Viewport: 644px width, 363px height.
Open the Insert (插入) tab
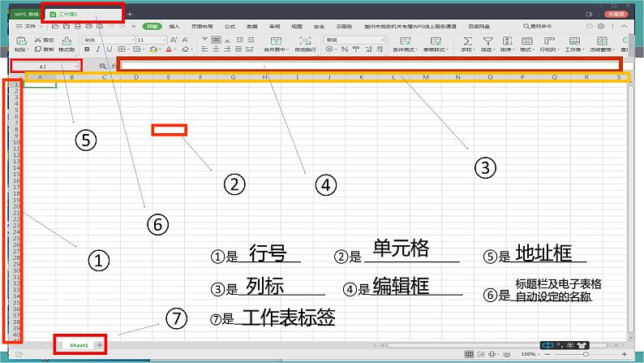tap(174, 26)
